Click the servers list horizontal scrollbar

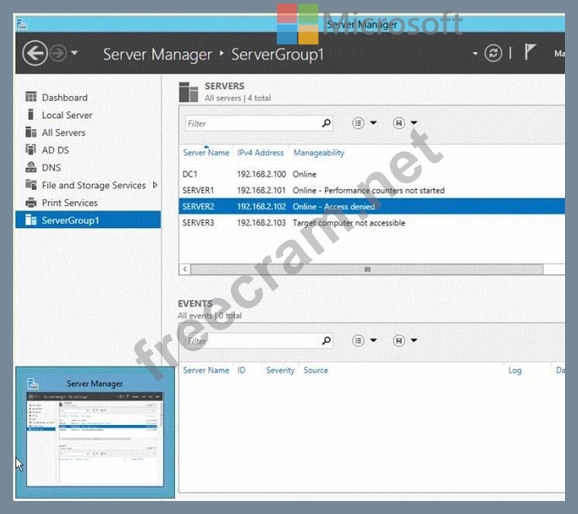[x=367, y=269]
